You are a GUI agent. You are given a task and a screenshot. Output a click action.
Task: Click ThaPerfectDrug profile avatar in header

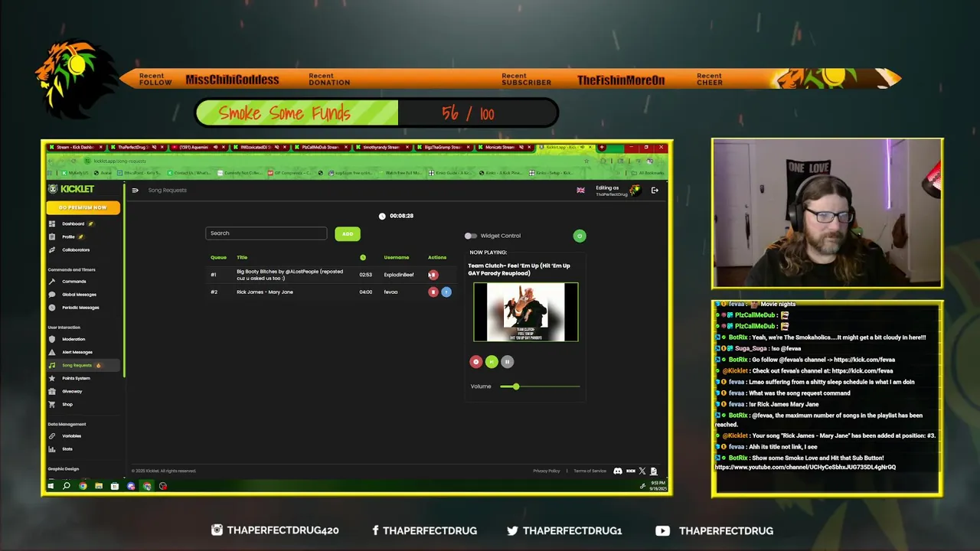point(635,190)
